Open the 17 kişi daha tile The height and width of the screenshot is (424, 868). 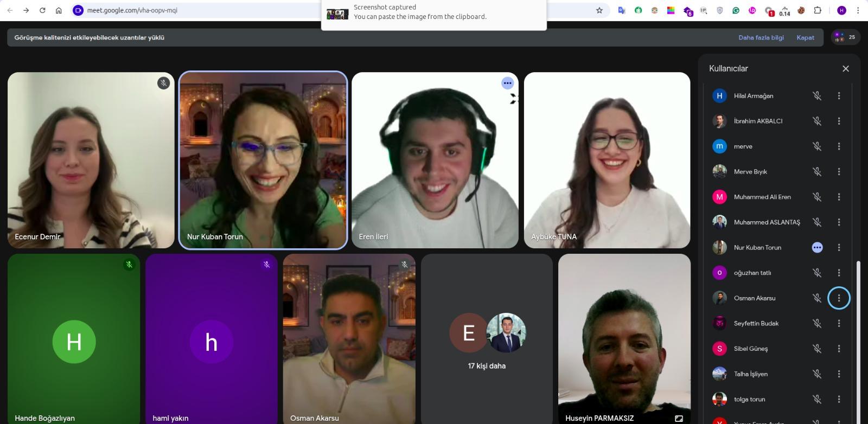tap(487, 339)
